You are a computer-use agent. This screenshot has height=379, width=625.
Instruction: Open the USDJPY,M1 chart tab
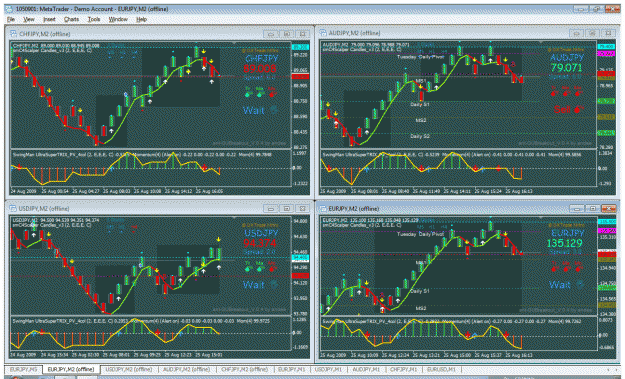click(x=328, y=369)
